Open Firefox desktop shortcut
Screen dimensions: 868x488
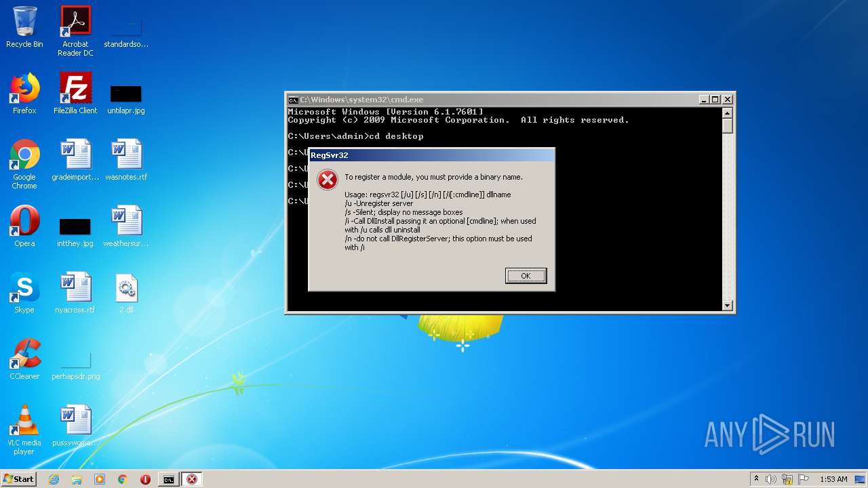pyautogui.click(x=24, y=94)
